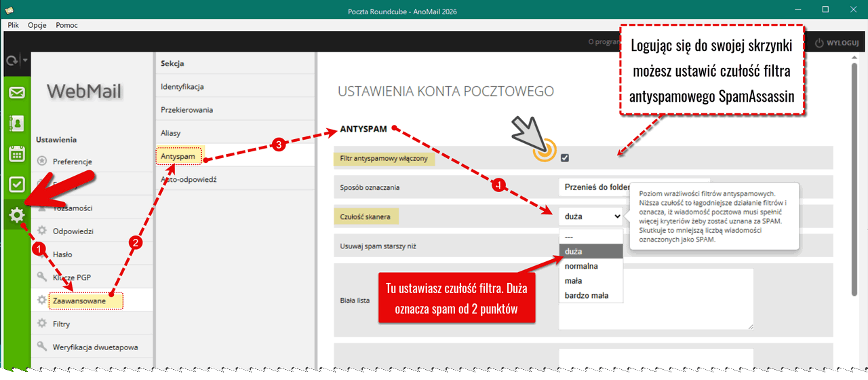
Task: Open the Opcje menu
Action: [37, 25]
